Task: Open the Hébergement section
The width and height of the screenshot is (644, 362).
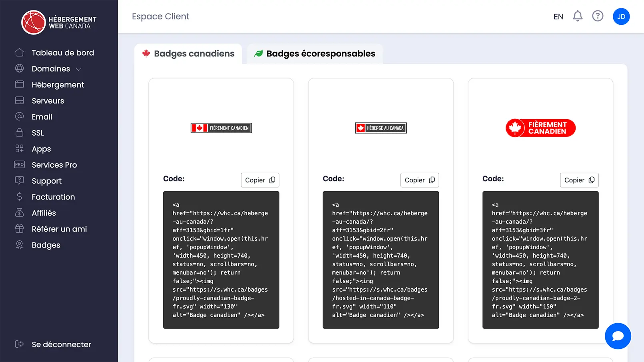Action: [58, 84]
